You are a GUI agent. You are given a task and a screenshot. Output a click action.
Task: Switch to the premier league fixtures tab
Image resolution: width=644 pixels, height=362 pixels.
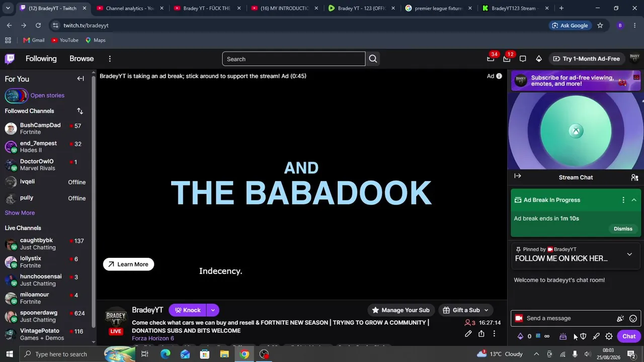[x=439, y=8]
